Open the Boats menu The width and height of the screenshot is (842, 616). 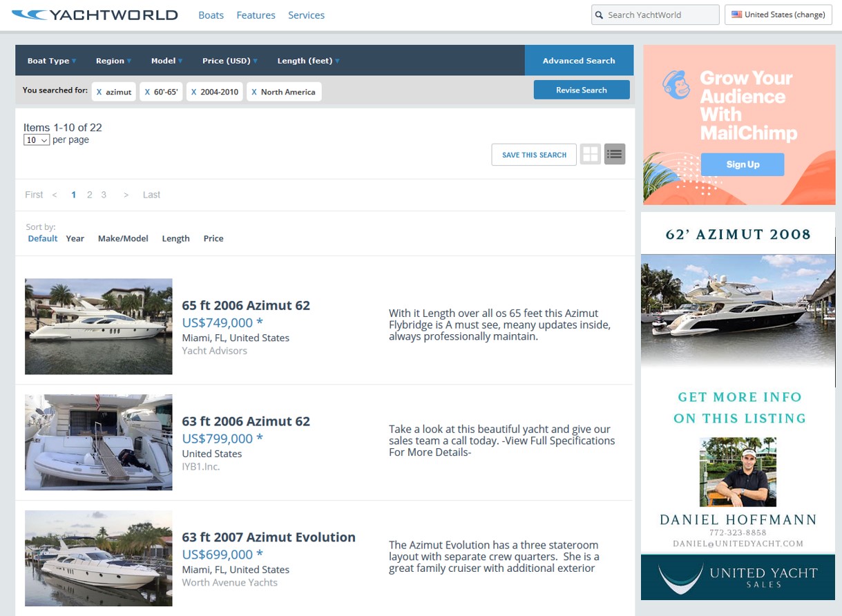pyautogui.click(x=211, y=15)
